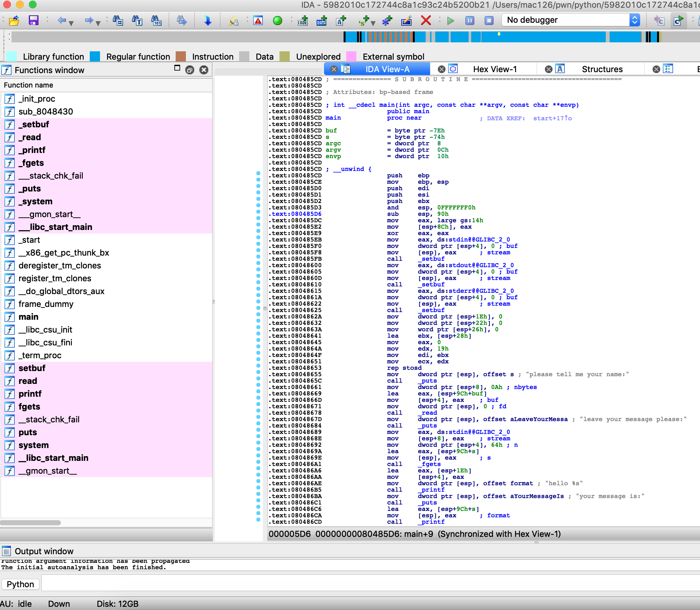Click the text search binoculars icon
This screenshot has height=610, width=700.
[137, 21]
